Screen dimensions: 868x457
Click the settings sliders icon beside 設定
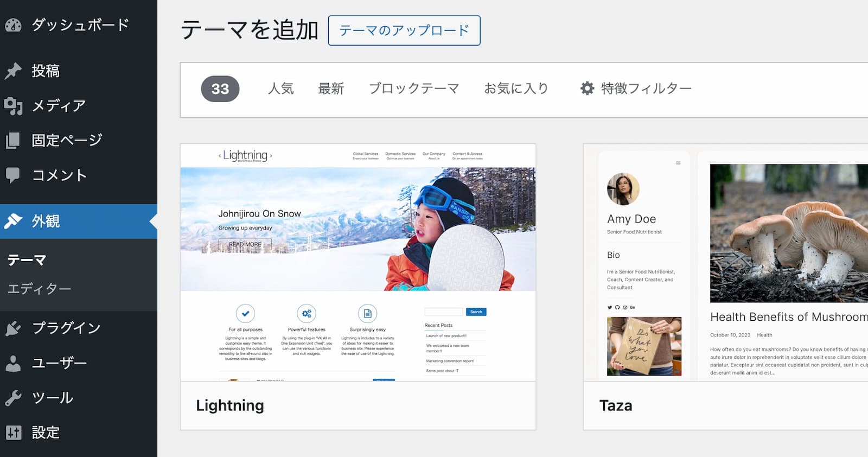pos(13,433)
